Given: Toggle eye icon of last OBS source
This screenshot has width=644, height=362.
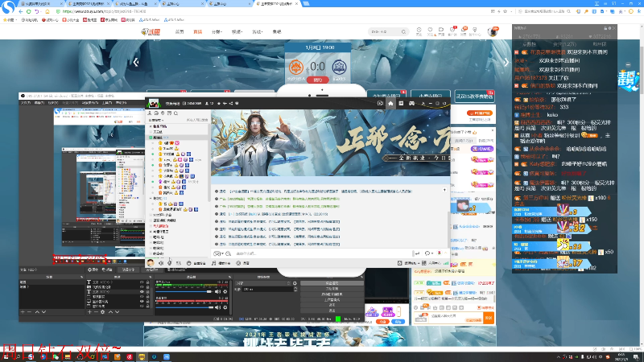Looking at the screenshot, I should tap(142, 306).
